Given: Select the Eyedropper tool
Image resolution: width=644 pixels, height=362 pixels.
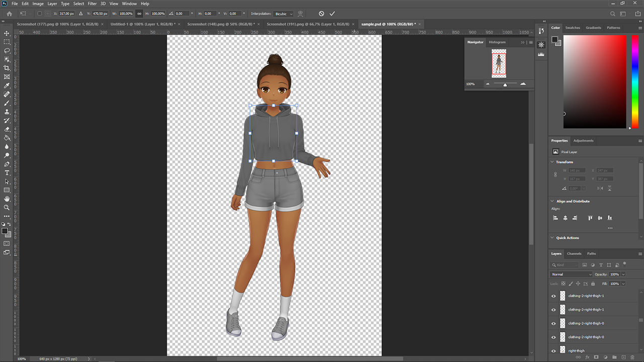Looking at the screenshot, I should click(7, 85).
